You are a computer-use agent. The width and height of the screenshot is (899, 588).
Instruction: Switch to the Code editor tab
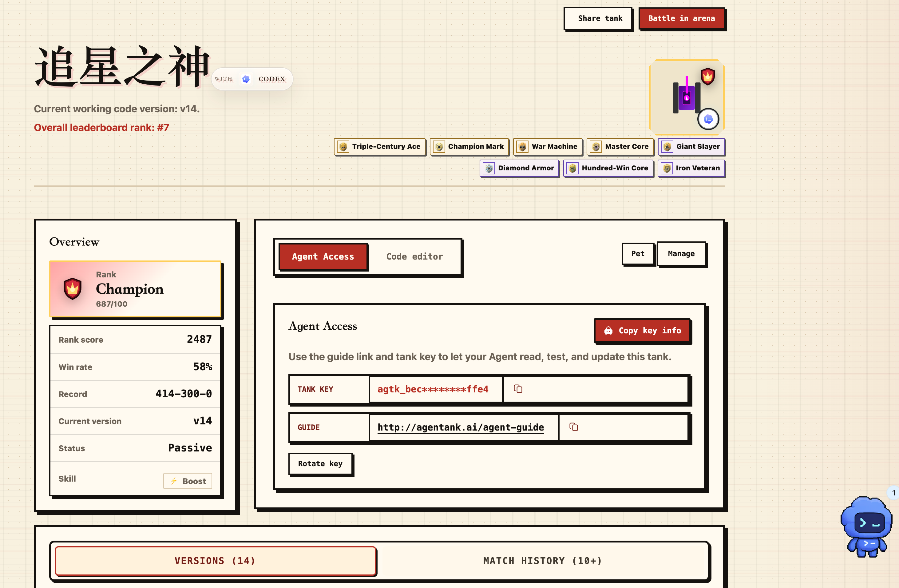414,256
